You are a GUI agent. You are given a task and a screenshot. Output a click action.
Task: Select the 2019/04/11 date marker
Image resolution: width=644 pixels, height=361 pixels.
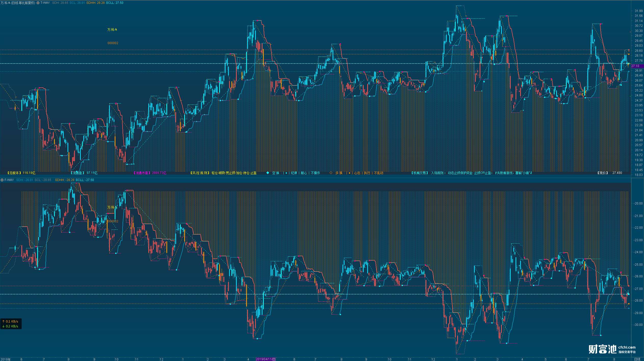[x=266, y=359]
